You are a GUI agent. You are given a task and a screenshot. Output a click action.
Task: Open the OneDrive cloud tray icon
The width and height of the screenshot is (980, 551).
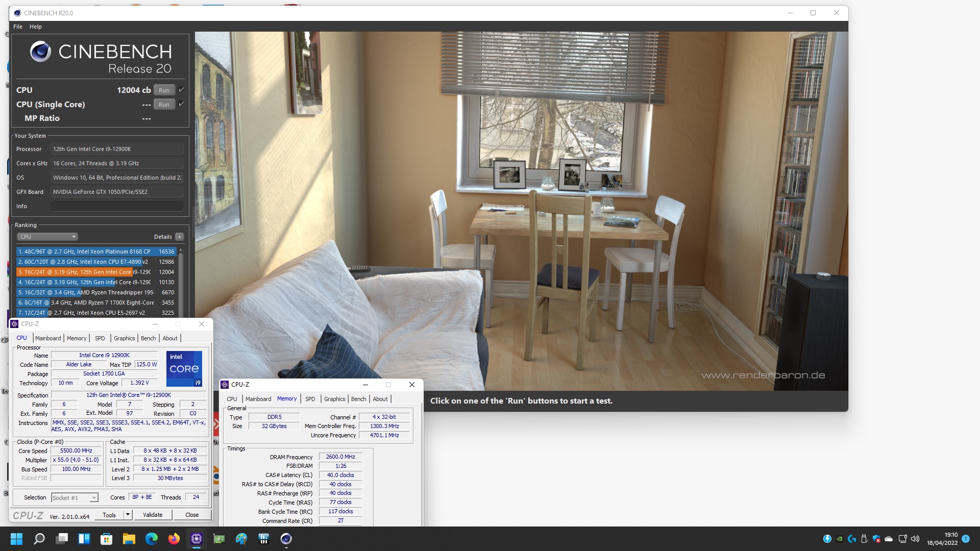tap(889, 539)
